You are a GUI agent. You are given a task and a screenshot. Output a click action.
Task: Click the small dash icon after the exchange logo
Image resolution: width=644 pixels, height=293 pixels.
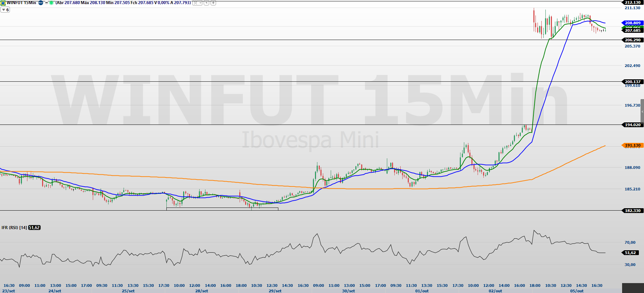[46, 3]
